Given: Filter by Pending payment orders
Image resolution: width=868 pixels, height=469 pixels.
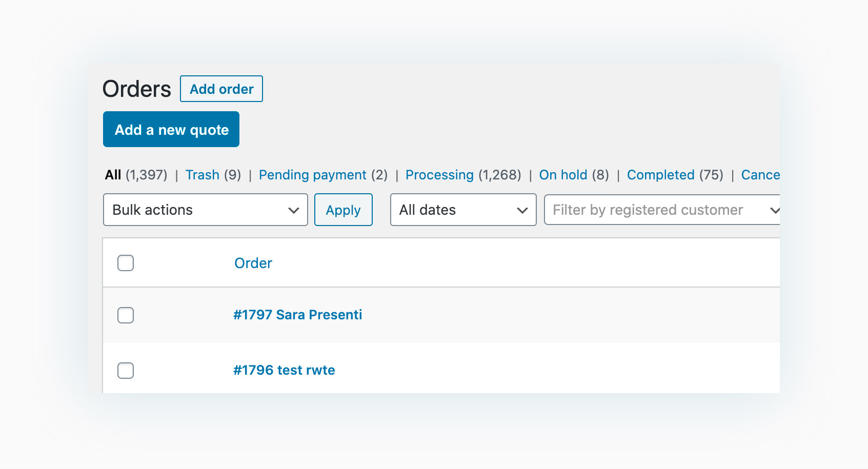Looking at the screenshot, I should tap(313, 175).
